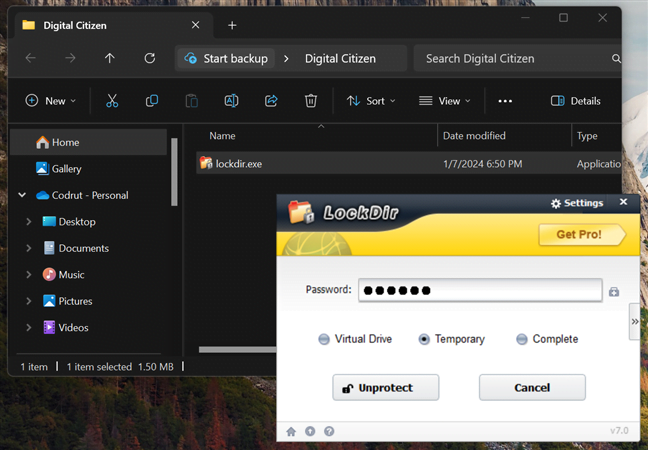Open Music in navigation pane

(x=63, y=275)
